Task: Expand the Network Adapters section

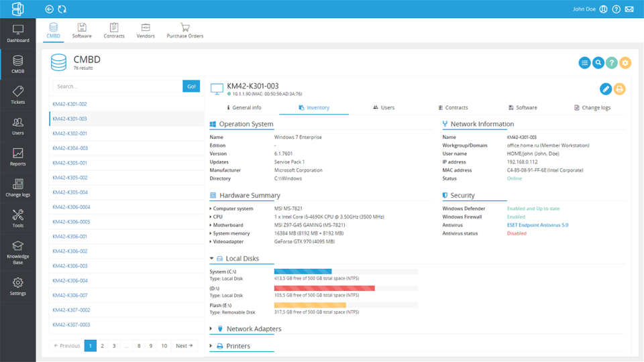Action: click(x=211, y=328)
